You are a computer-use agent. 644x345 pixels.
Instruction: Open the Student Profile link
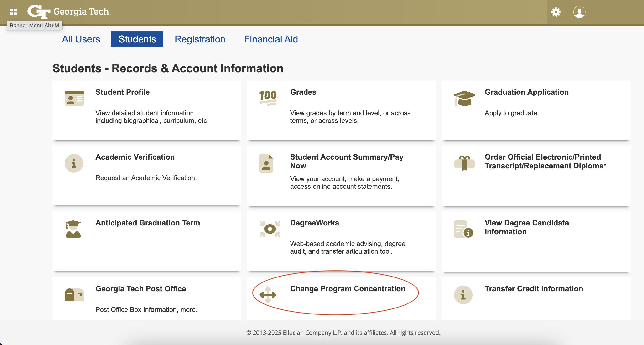(123, 92)
